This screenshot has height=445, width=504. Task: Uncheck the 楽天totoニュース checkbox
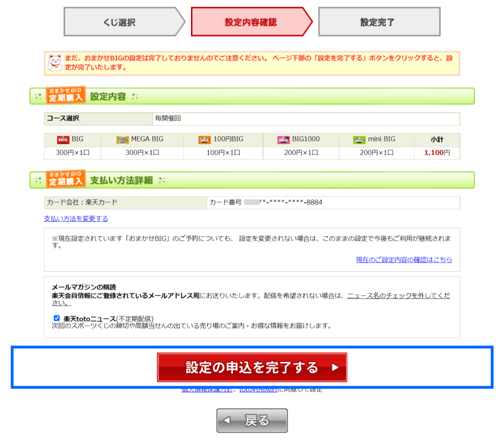tap(57, 318)
